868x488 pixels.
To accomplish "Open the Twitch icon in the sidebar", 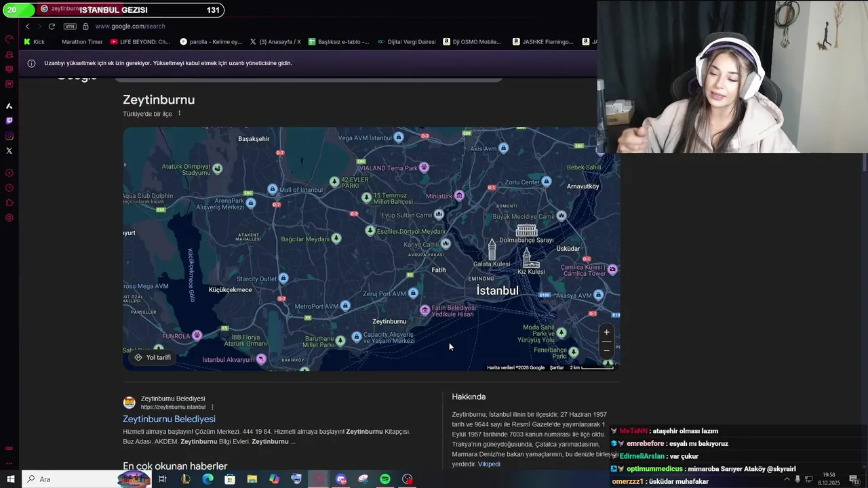I will coord(9,121).
